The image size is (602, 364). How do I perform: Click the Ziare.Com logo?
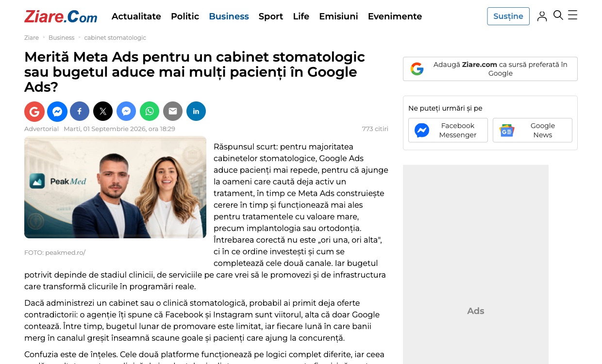[x=61, y=17]
